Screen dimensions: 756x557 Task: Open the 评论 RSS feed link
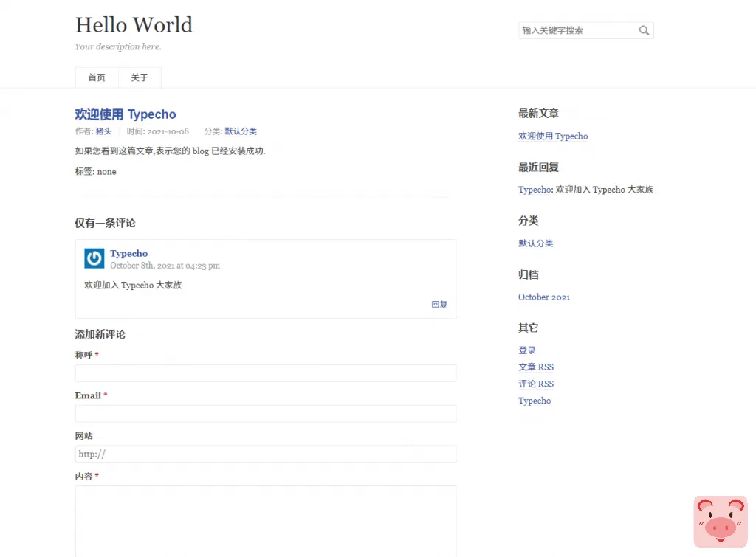pos(536,384)
